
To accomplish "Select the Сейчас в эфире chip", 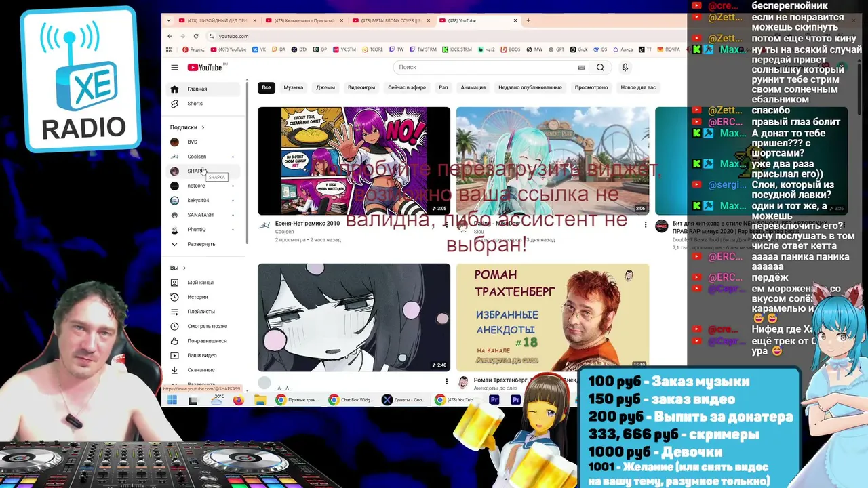I will pyautogui.click(x=407, y=87).
